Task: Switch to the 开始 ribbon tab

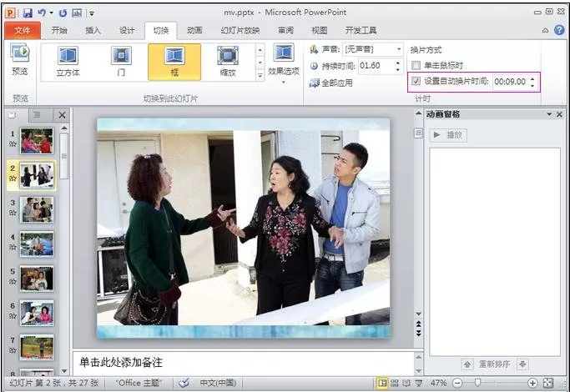Action: click(x=59, y=31)
